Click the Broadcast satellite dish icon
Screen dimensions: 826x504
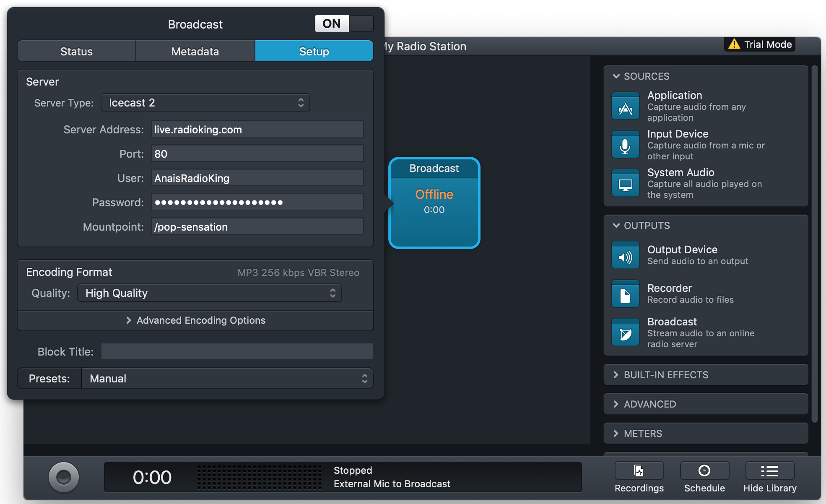625,333
